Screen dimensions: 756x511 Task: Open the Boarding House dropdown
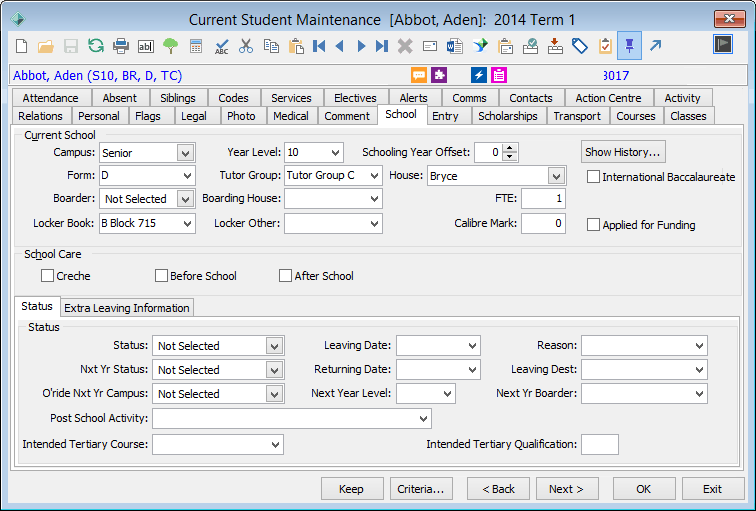click(x=374, y=199)
